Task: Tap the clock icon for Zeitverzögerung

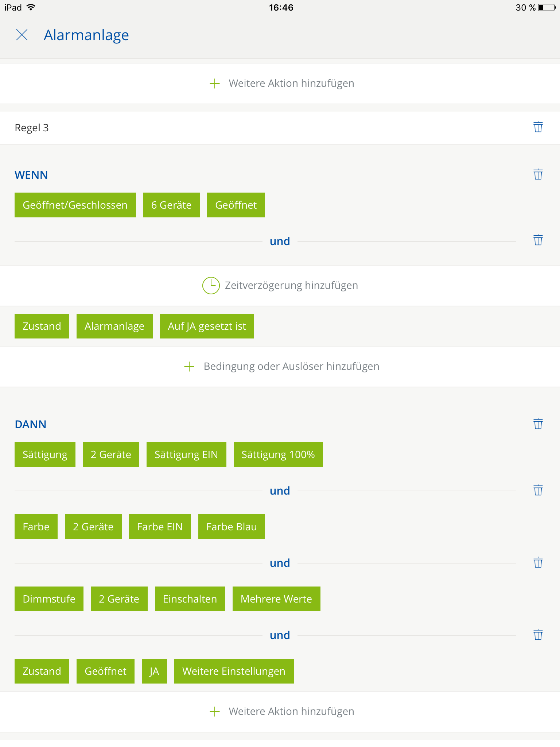Action: click(211, 286)
